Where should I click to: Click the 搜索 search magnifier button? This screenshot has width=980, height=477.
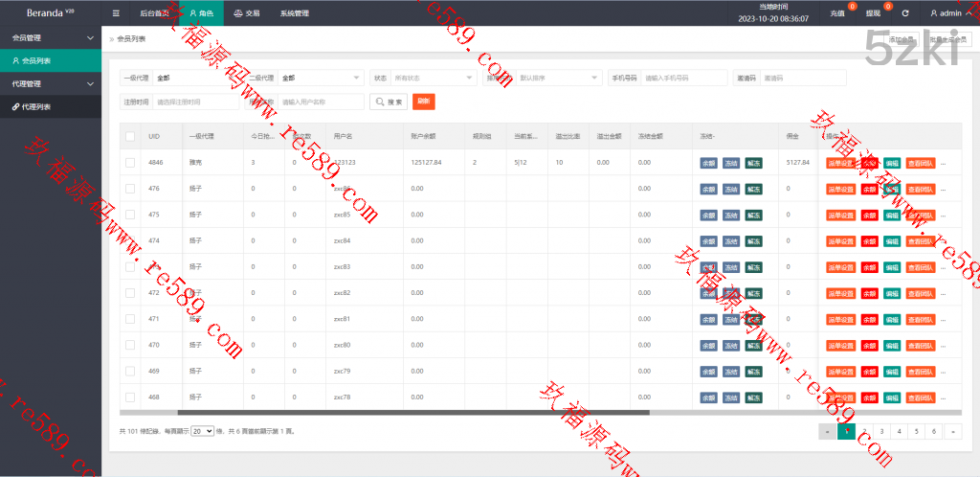pos(389,102)
